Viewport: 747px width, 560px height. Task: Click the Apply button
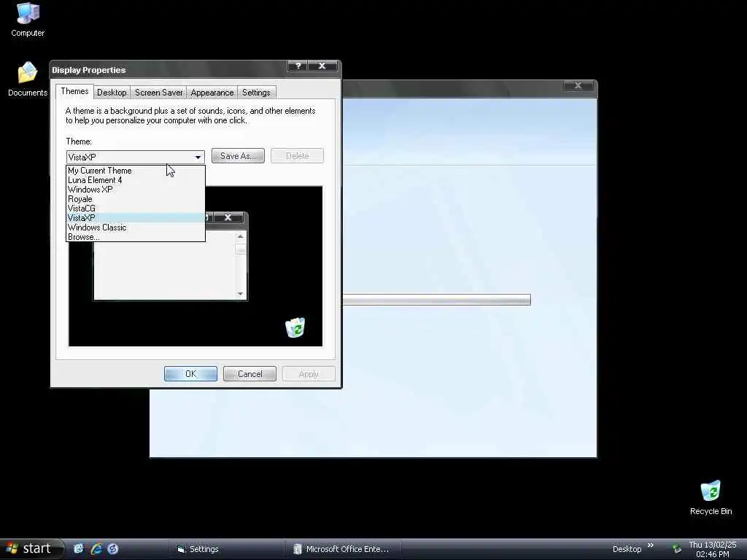[309, 374]
